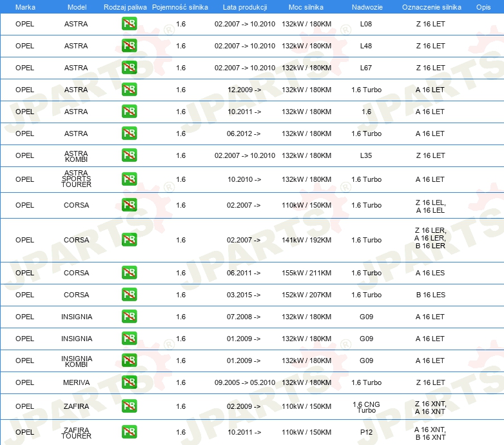Viewport: 504px width, 445px height.
Task: Click the 1.6 CNG Turbo body cell
Action: [x=366, y=407]
